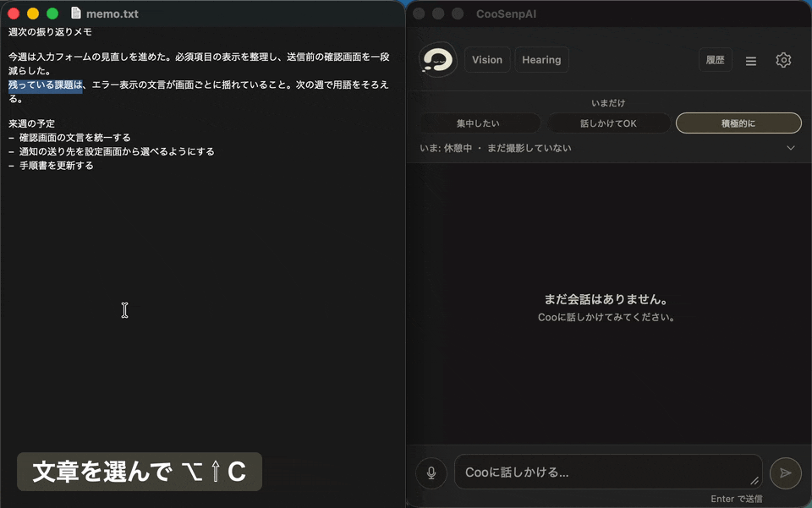Screen dimensions: 812x508
Task: Open the 履歴 history panel
Action: pyautogui.click(x=716, y=60)
